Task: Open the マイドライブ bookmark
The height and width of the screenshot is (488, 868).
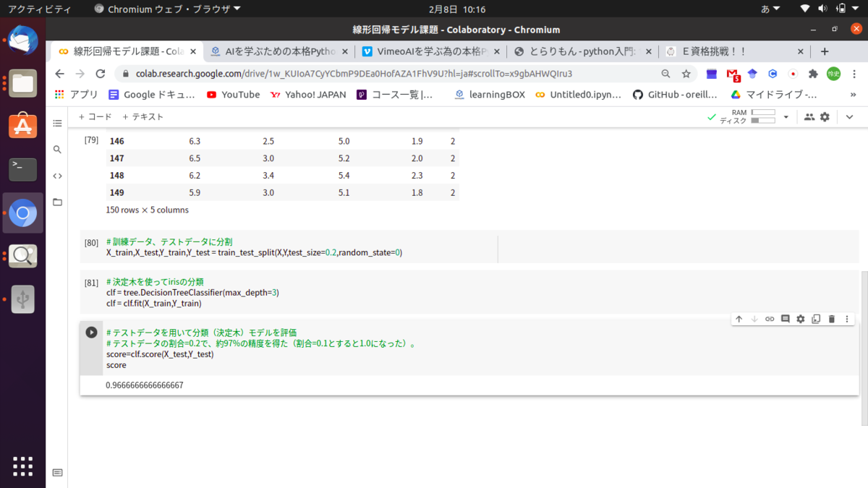Action: point(773,94)
